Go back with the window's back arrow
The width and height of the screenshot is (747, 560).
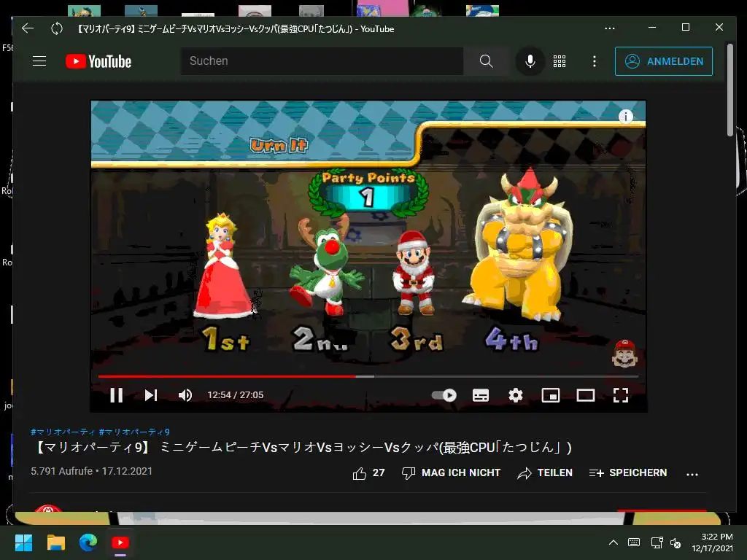[28, 28]
